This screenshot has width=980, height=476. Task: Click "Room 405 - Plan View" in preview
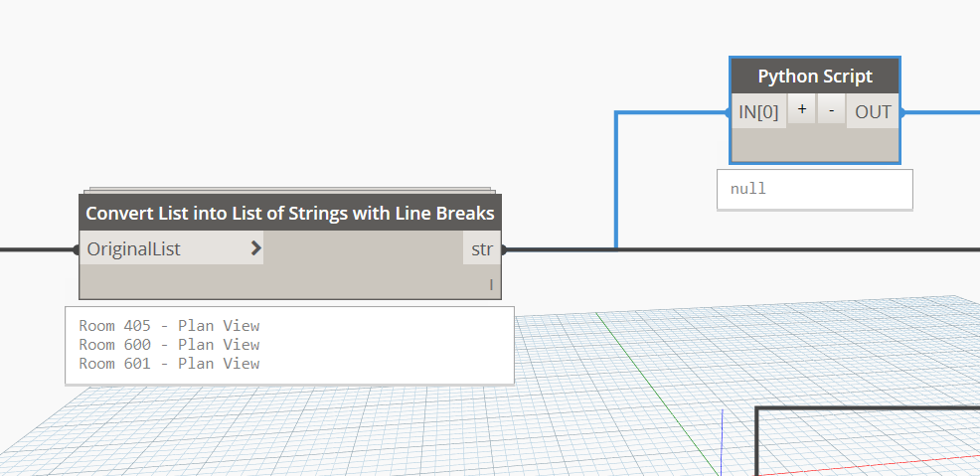pos(169,326)
